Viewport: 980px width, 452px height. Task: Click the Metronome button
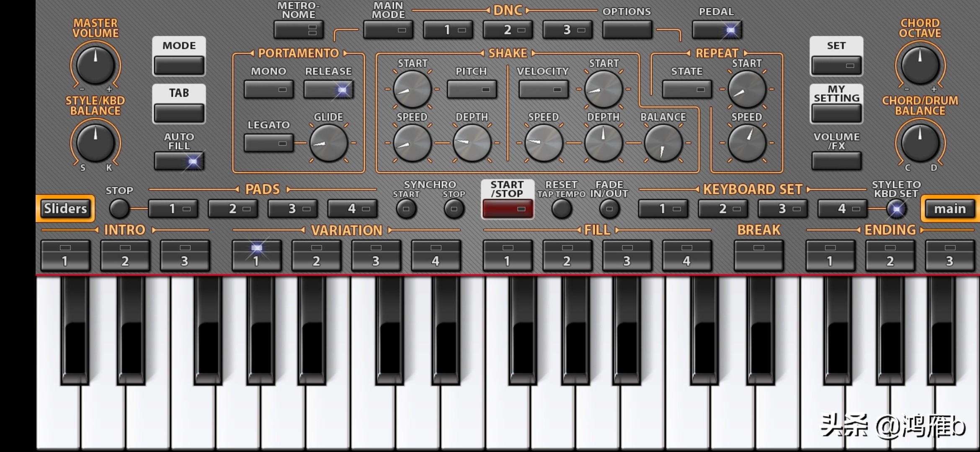[298, 30]
